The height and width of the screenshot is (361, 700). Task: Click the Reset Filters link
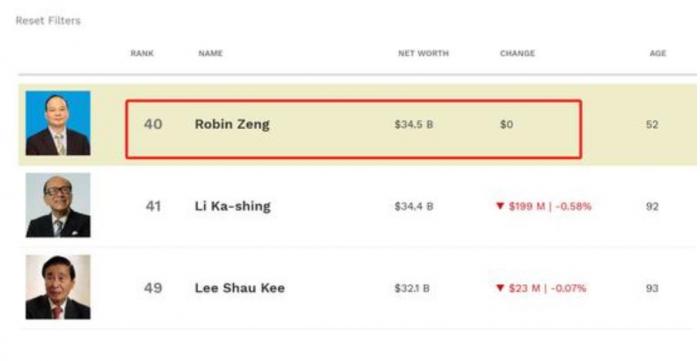point(48,21)
